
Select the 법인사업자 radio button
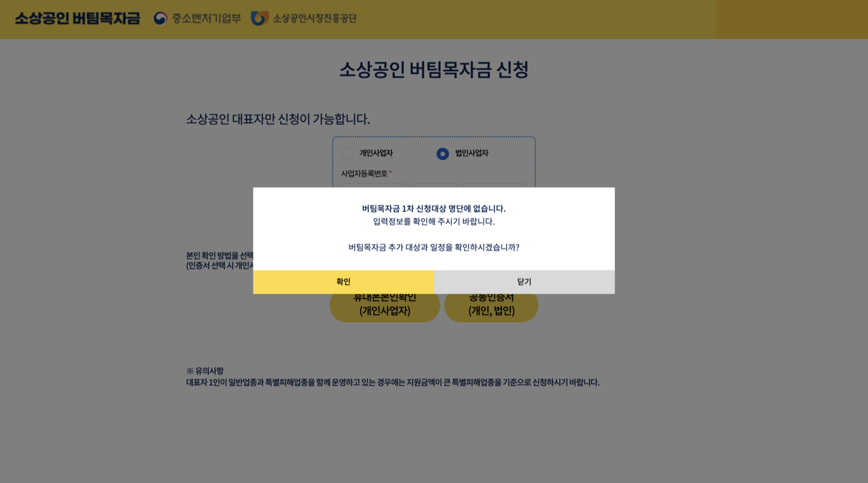coord(442,154)
